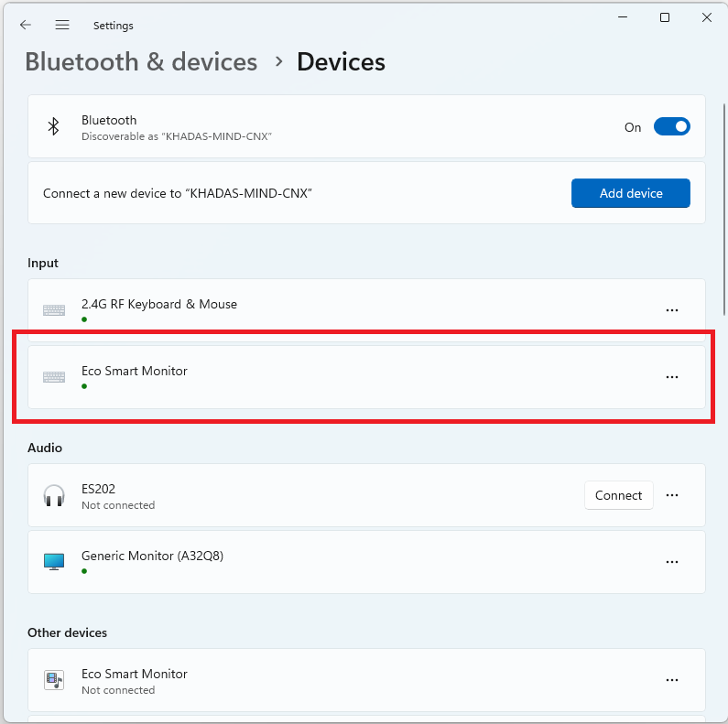Connect the ES202 headphones

(618, 495)
